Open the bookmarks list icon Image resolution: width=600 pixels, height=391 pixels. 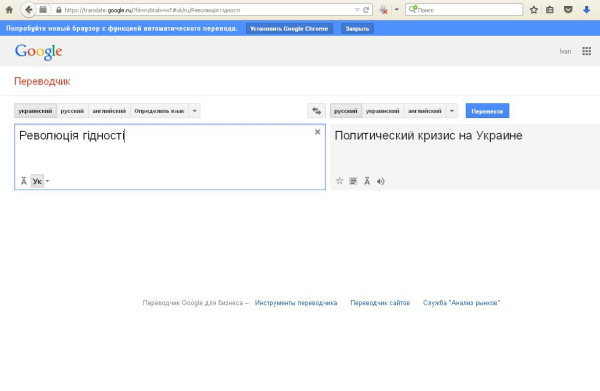click(x=550, y=10)
